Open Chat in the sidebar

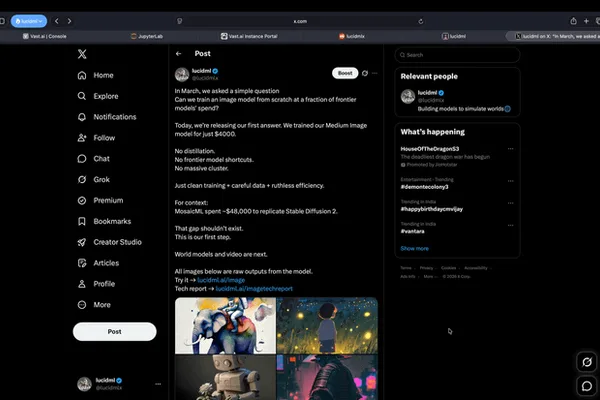click(x=93, y=158)
